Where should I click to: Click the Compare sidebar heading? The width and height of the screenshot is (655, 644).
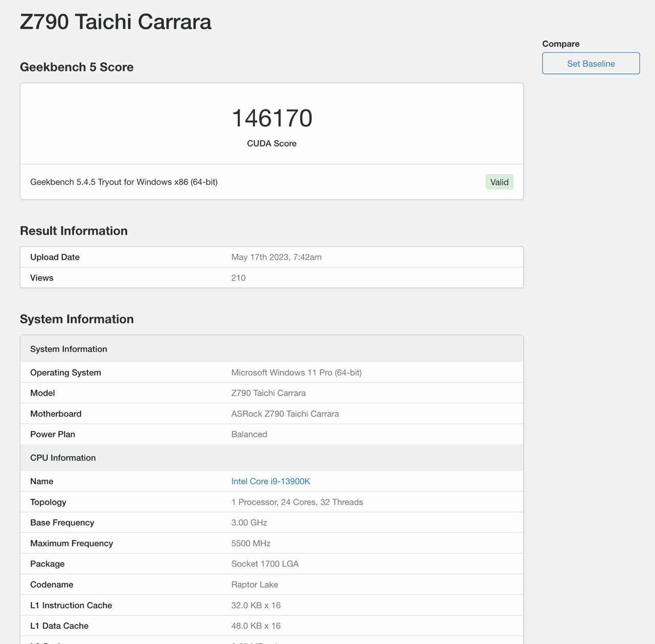(561, 44)
